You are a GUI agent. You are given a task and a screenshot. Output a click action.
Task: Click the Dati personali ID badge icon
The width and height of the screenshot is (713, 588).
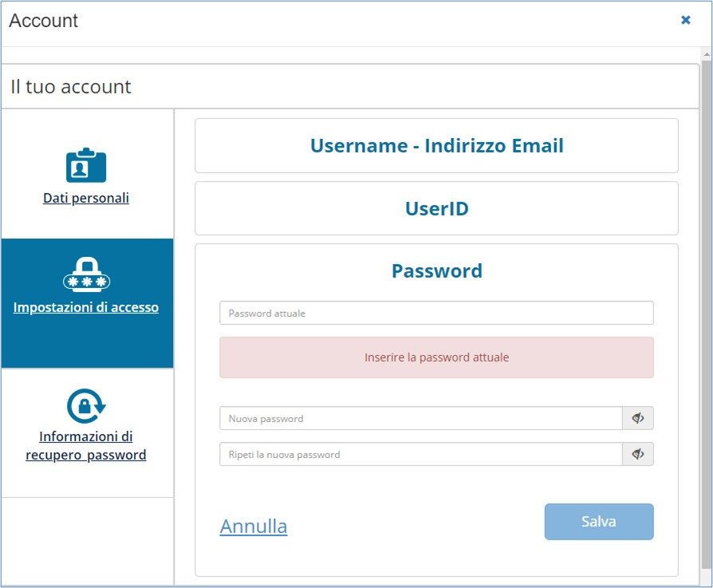click(86, 165)
